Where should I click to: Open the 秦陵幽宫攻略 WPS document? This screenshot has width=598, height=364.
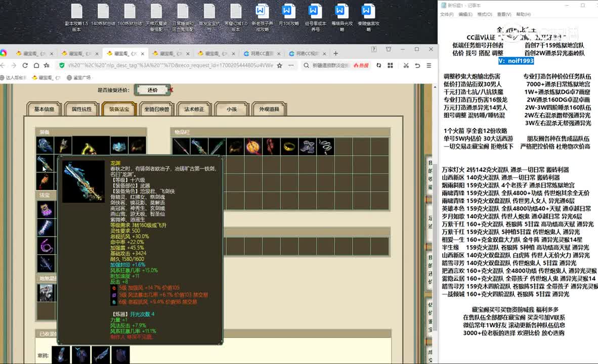coord(368,17)
